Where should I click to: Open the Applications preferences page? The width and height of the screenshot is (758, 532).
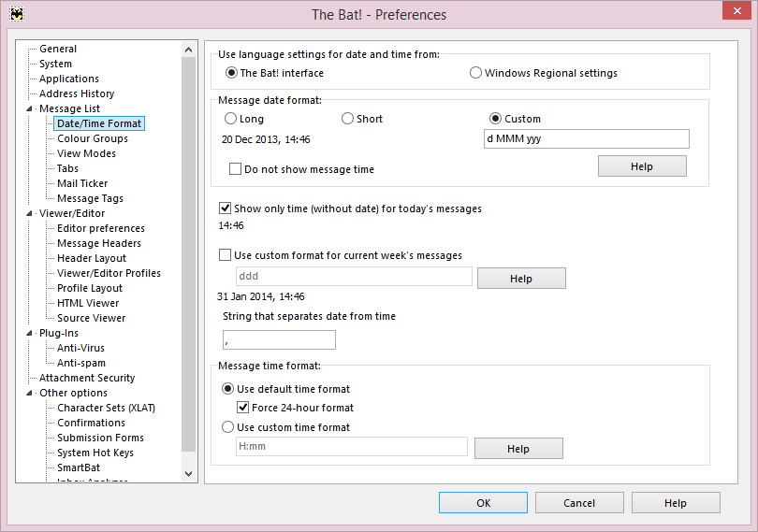click(x=69, y=79)
